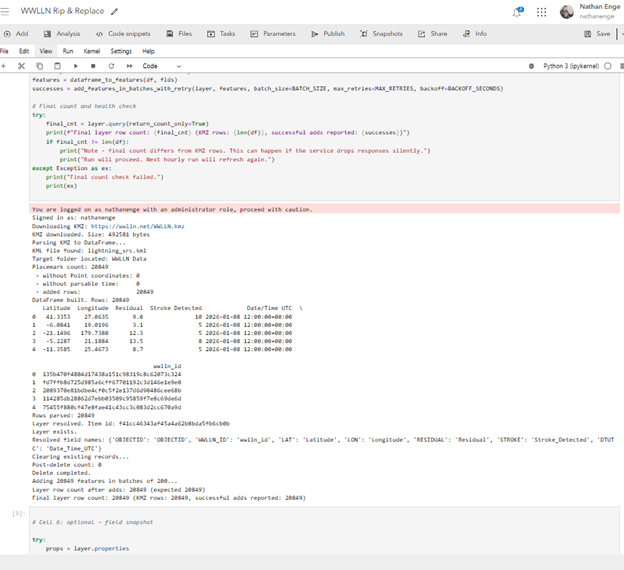
Task: Click the Share button
Action: click(x=432, y=34)
